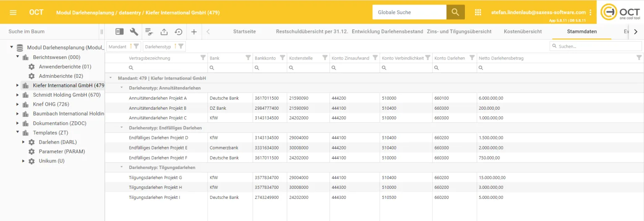Toggle filter on Mandant grouping chip
Screen dimensions: 644x221
click(136, 46)
